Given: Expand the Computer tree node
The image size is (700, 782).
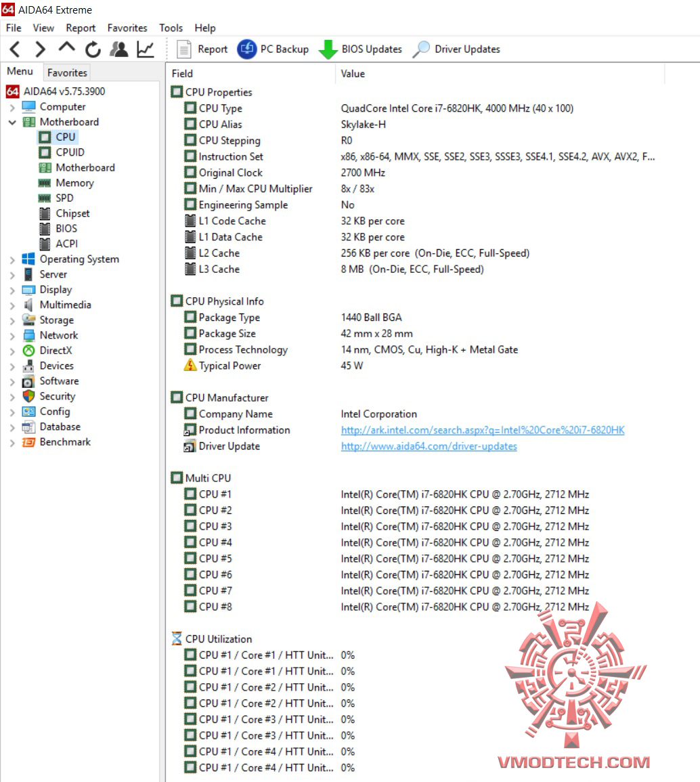Looking at the screenshot, I should [12, 107].
